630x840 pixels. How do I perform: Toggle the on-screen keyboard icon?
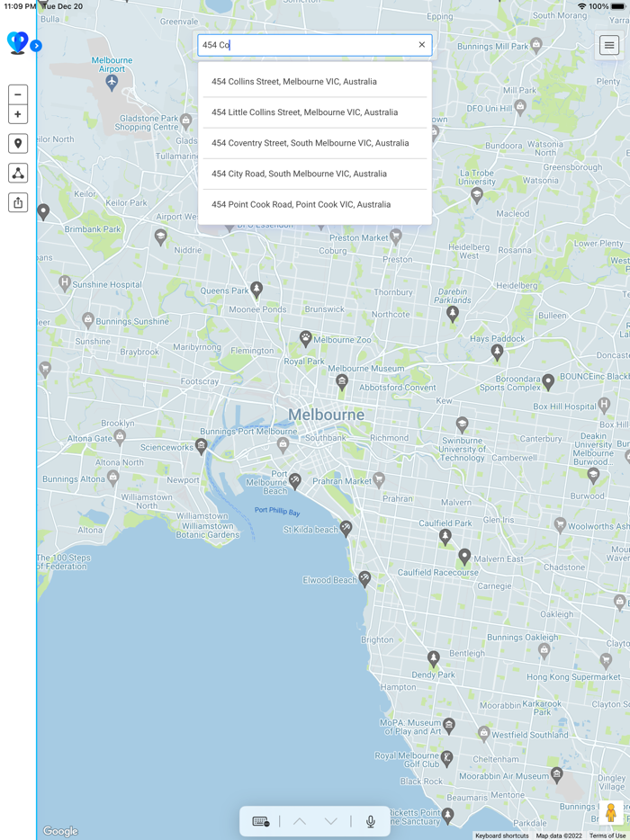pos(261,821)
